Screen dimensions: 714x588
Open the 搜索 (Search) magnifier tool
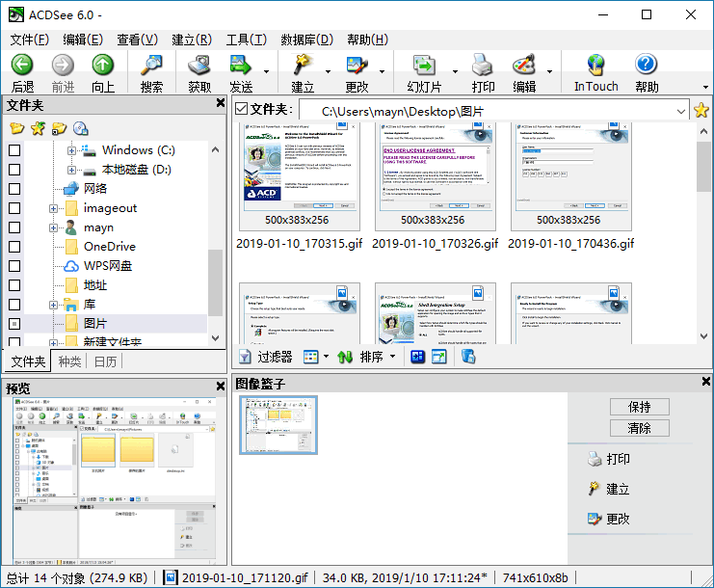click(151, 66)
